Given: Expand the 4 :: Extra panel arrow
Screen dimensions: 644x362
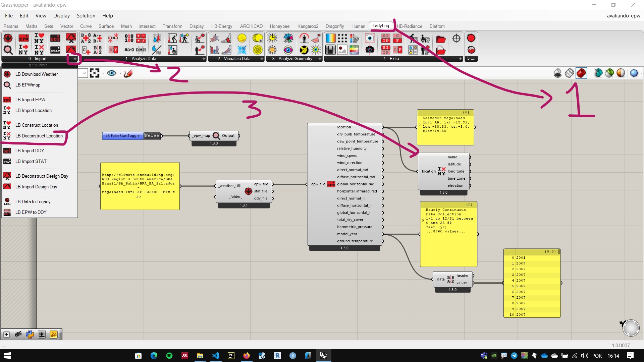Looking at the screenshot, I should tap(460, 59).
